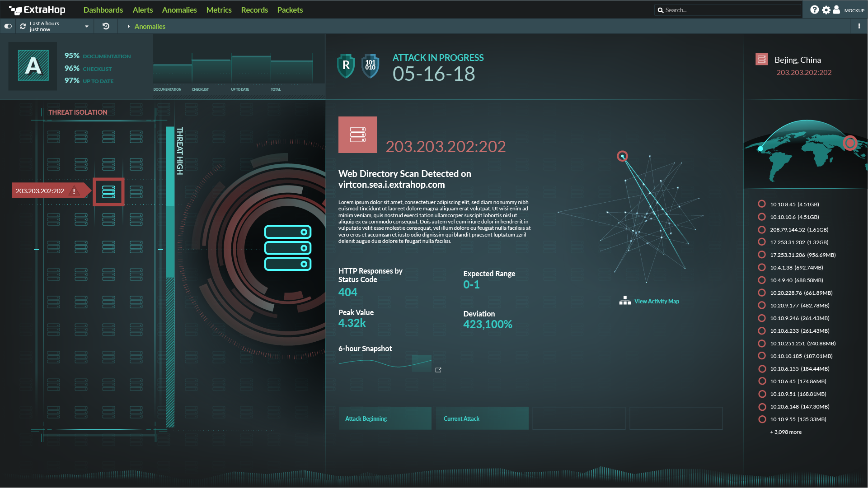Screen dimensions: 868x488
Task: Click the 101 010 binary shield badge
Action: 371,66
